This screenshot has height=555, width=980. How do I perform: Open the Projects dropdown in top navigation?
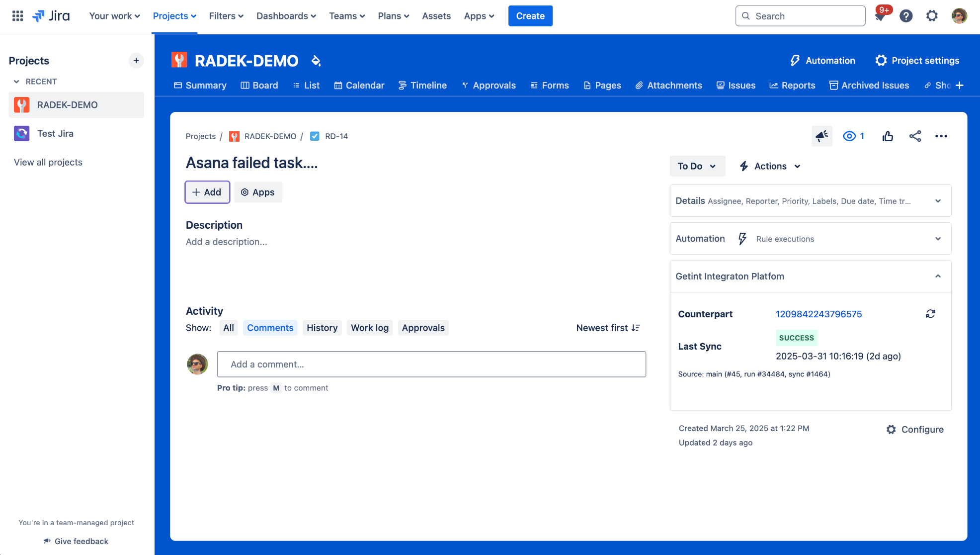click(174, 16)
